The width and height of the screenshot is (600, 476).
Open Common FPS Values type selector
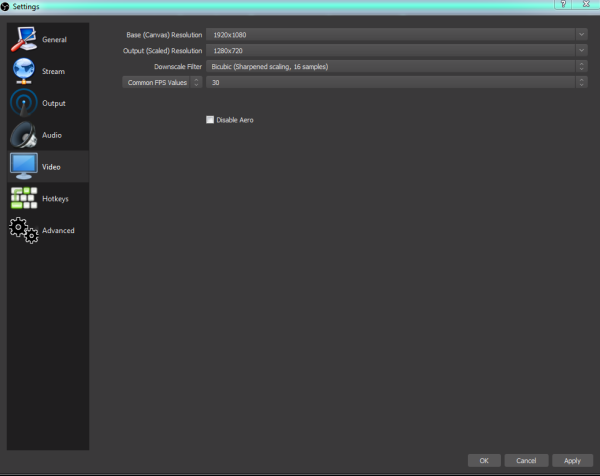(162, 82)
